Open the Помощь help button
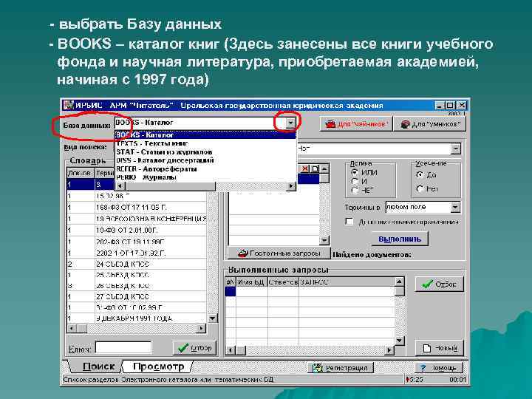 (439, 368)
